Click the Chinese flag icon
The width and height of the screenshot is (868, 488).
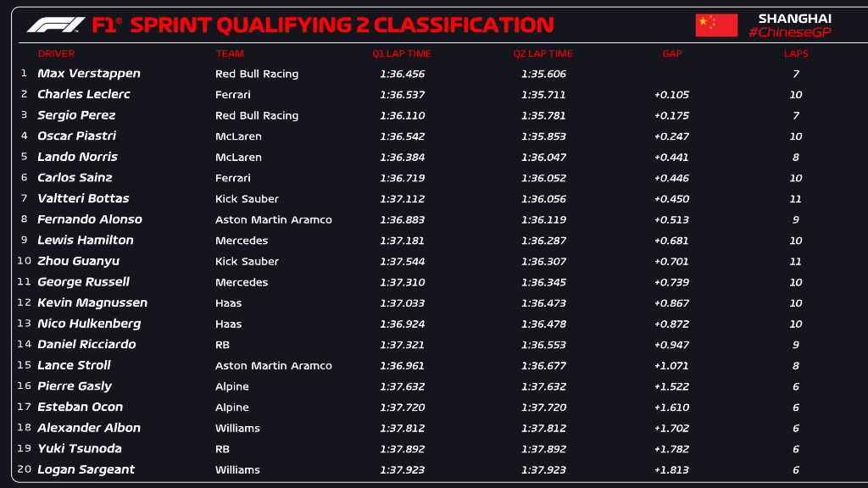click(716, 25)
